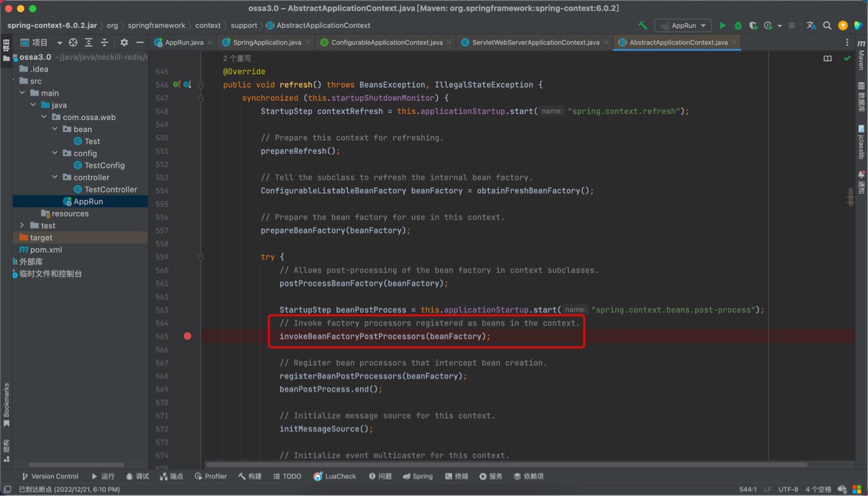Fold the refresh() method at line 546

point(201,85)
